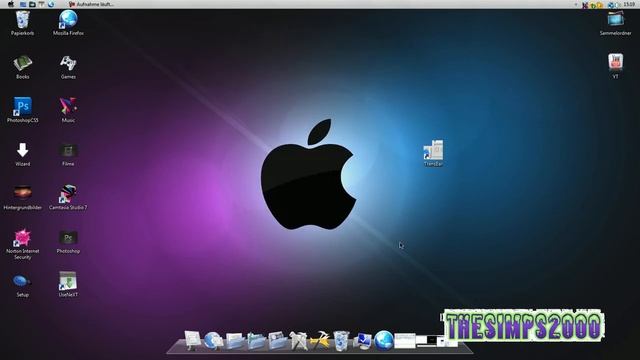This screenshot has width=640, height=360.
Task: Open the TransBar shortcut on the desktop
Action: [433, 150]
